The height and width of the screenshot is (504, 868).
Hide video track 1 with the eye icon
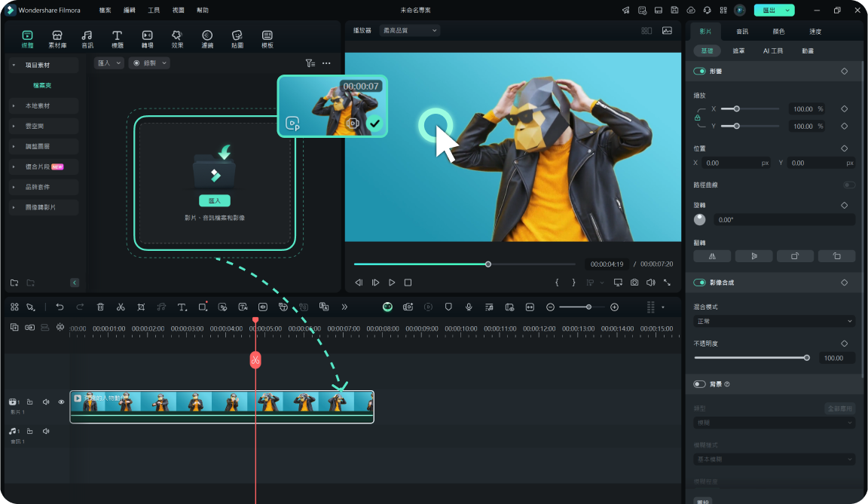point(62,402)
